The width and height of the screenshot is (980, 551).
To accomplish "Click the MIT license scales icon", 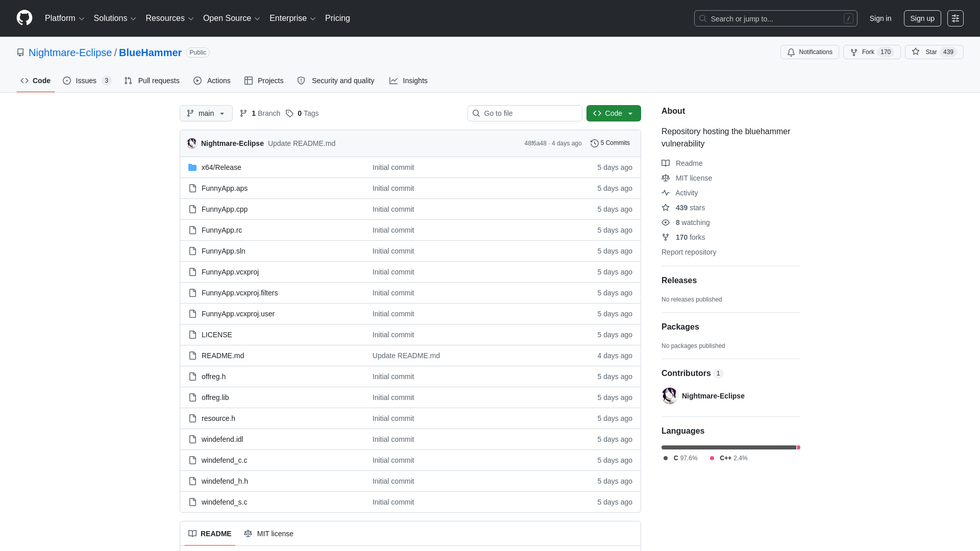I will click(665, 178).
